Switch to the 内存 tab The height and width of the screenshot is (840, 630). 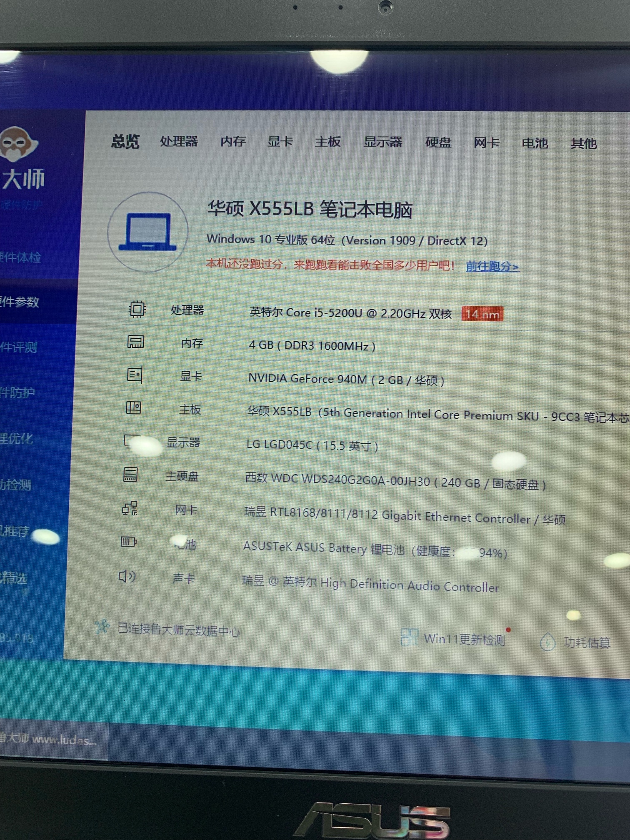[233, 141]
